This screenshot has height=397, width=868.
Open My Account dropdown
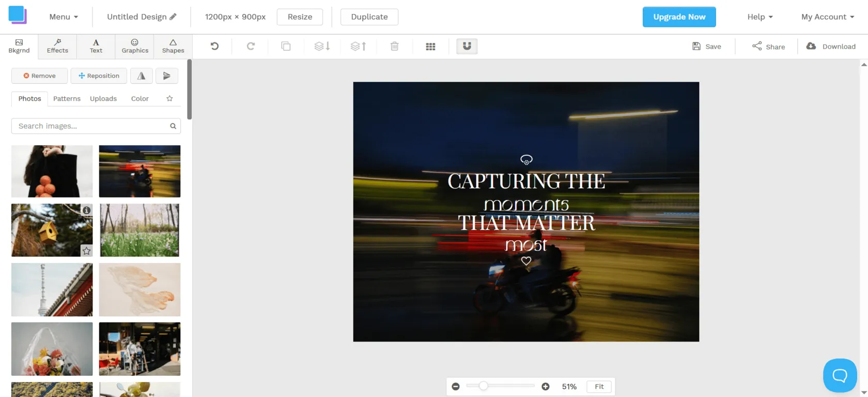click(827, 17)
